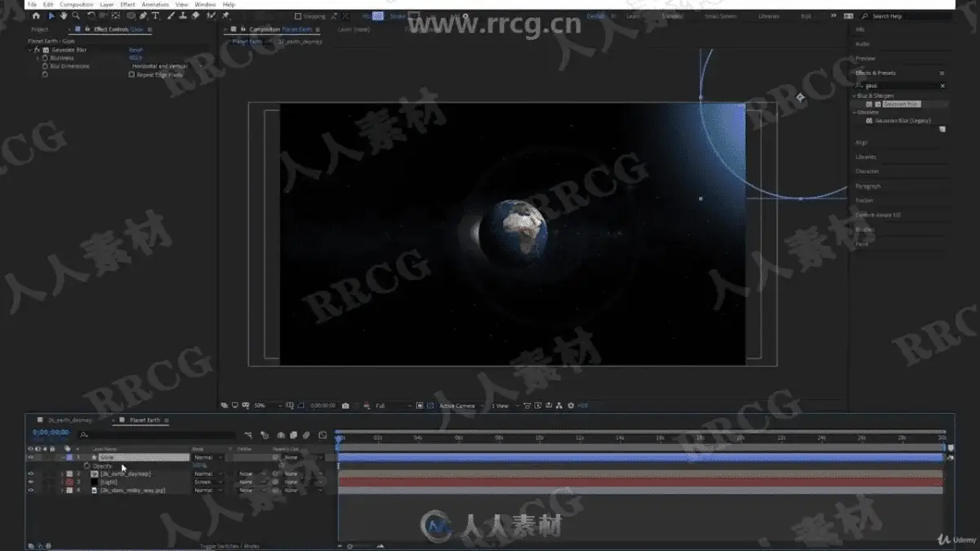The height and width of the screenshot is (551, 980).
Task: Select the Rotation tool
Action: coord(91,16)
